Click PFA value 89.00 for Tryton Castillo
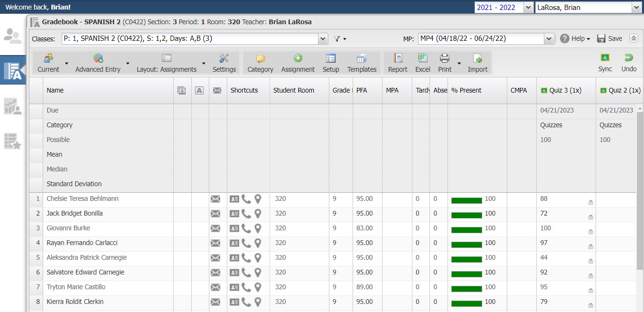 click(364, 287)
